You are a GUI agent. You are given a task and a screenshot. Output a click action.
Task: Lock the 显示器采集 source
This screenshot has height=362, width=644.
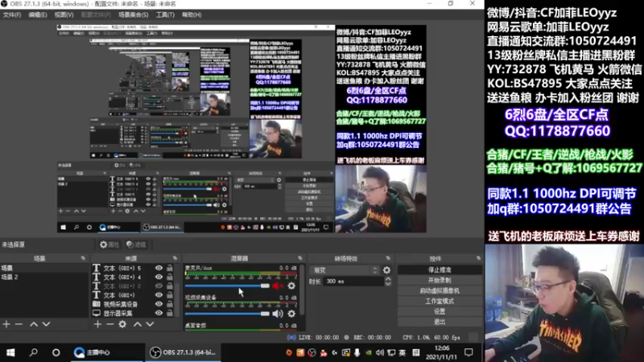point(170,313)
